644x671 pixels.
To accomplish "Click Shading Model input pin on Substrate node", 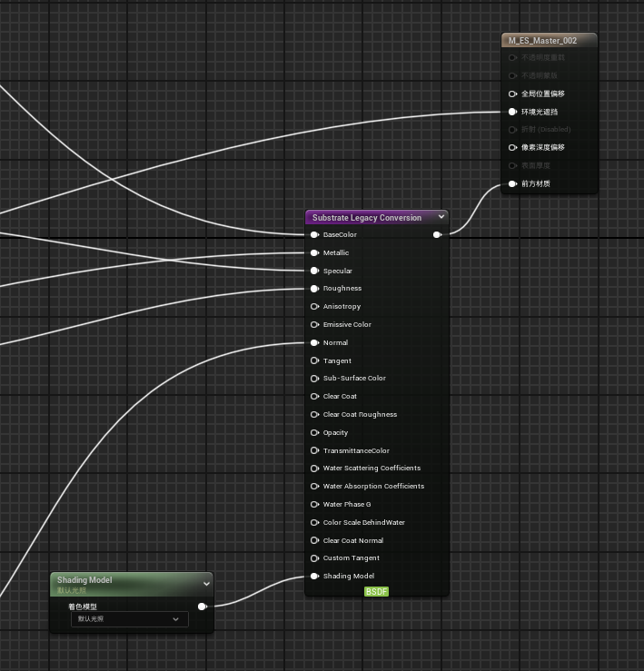I will 314,576.
